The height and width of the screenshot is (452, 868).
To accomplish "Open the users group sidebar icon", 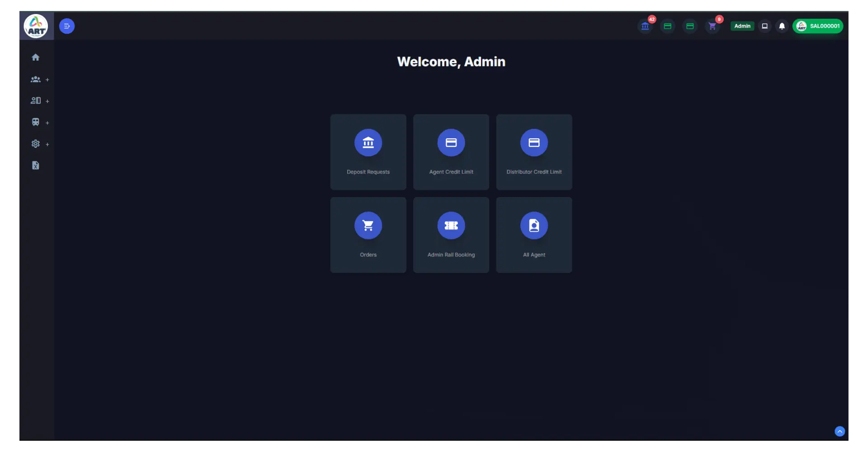I will click(36, 80).
